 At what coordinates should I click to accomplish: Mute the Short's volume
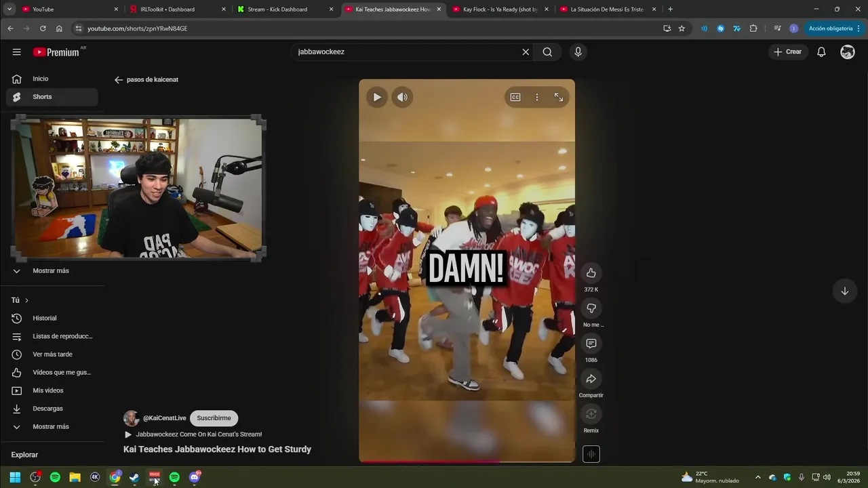point(402,97)
